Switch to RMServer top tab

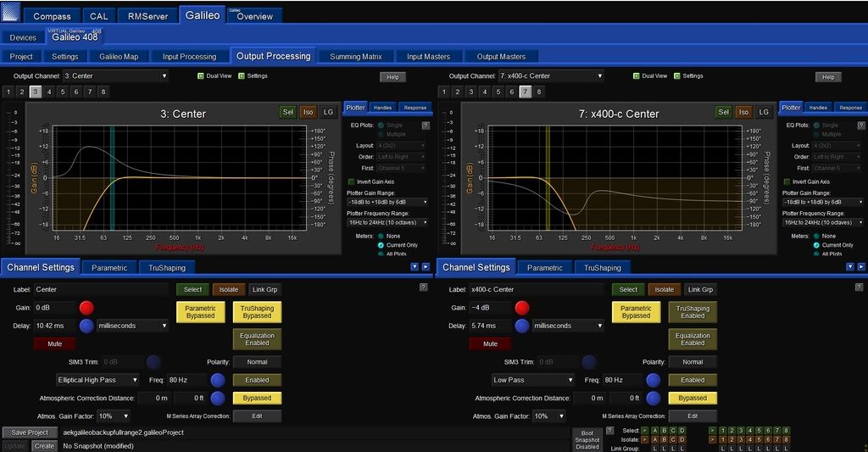pos(147,16)
